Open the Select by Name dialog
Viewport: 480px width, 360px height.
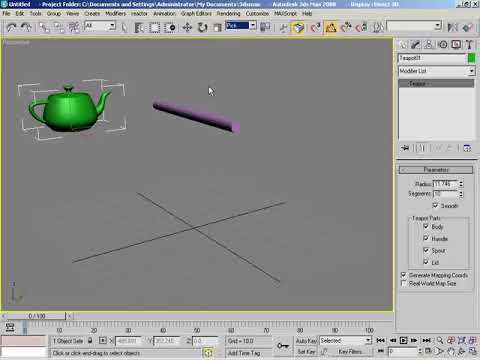coord(139,27)
